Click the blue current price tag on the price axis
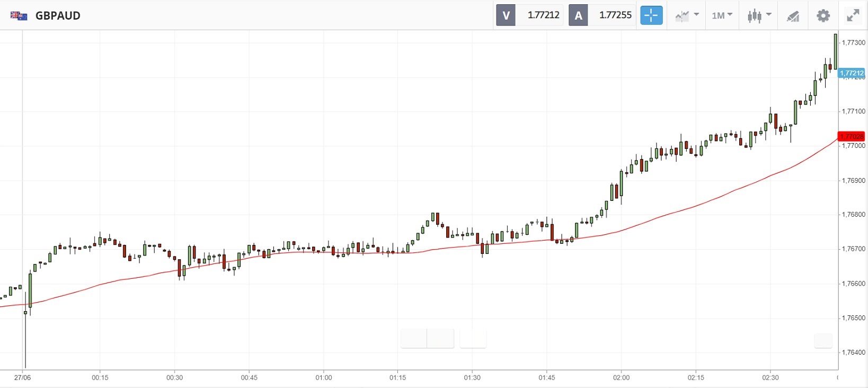Screen dimensions: 868x388 [852, 73]
